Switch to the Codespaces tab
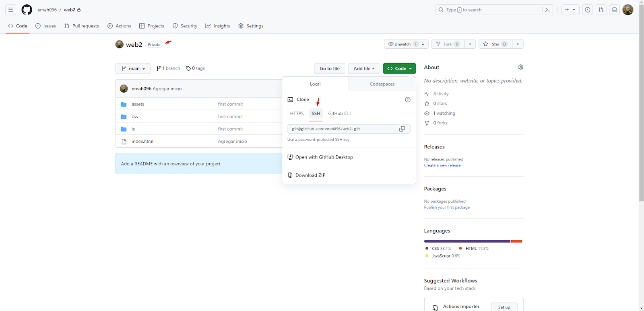 (x=382, y=84)
